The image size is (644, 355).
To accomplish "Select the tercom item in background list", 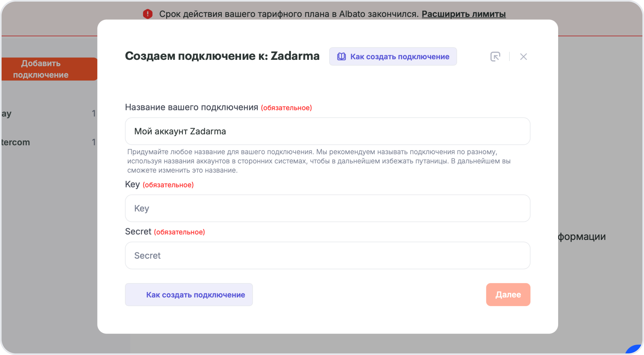I will [48, 142].
